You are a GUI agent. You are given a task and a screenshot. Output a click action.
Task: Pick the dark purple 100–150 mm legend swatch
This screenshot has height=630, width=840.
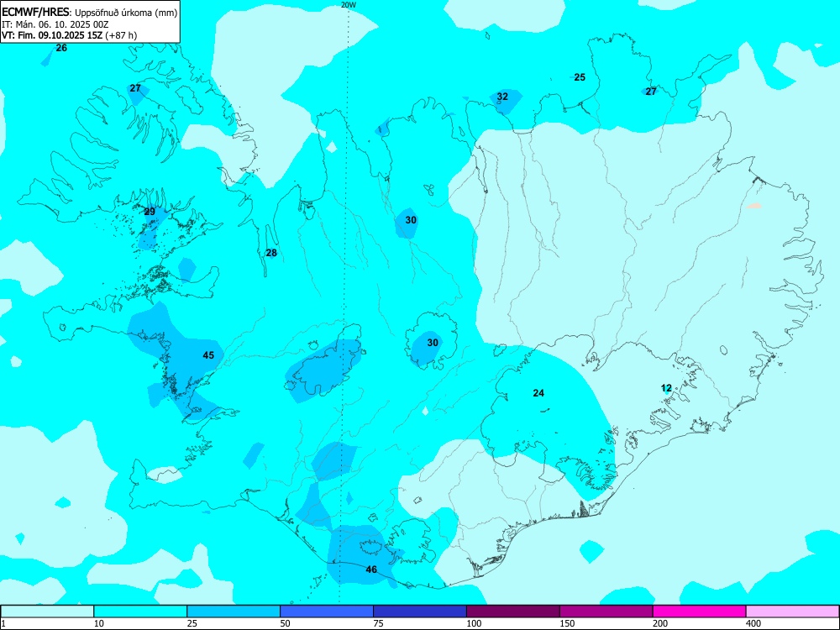[513, 612]
